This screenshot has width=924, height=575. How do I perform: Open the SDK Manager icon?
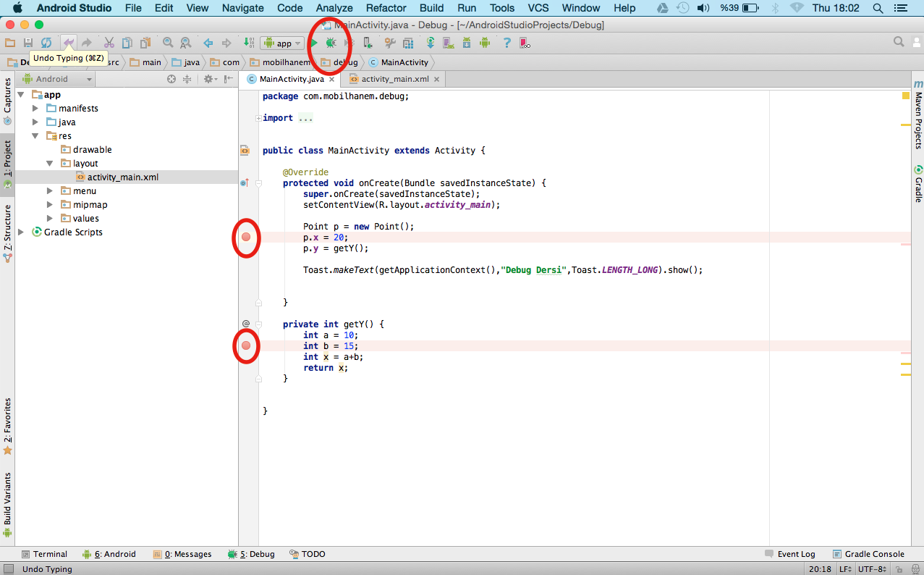467,43
